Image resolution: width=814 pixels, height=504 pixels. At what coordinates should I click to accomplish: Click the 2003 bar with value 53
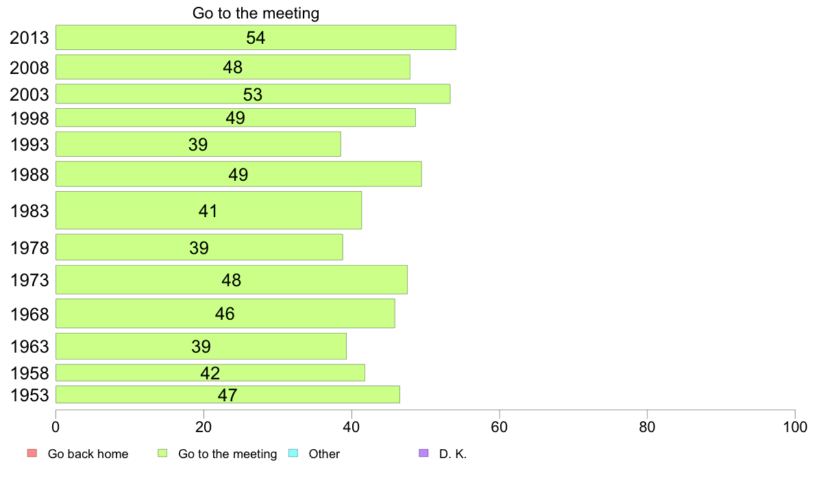point(253,94)
